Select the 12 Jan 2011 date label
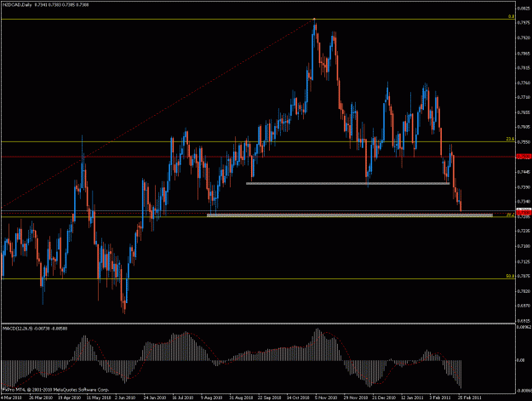The width and height of the screenshot is (532, 401). click(412, 398)
